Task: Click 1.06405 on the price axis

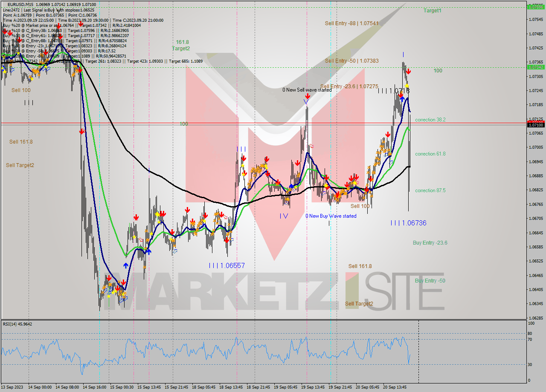Action: 536,289
